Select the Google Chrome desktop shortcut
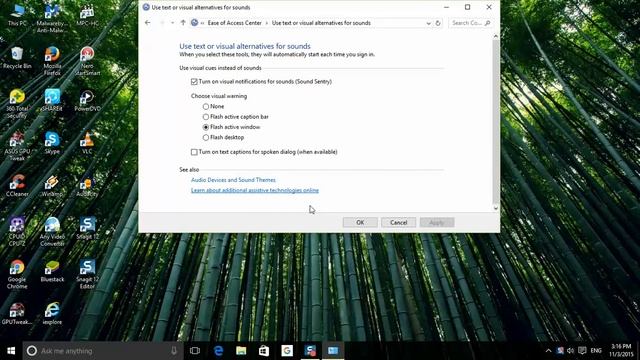 tap(17, 274)
